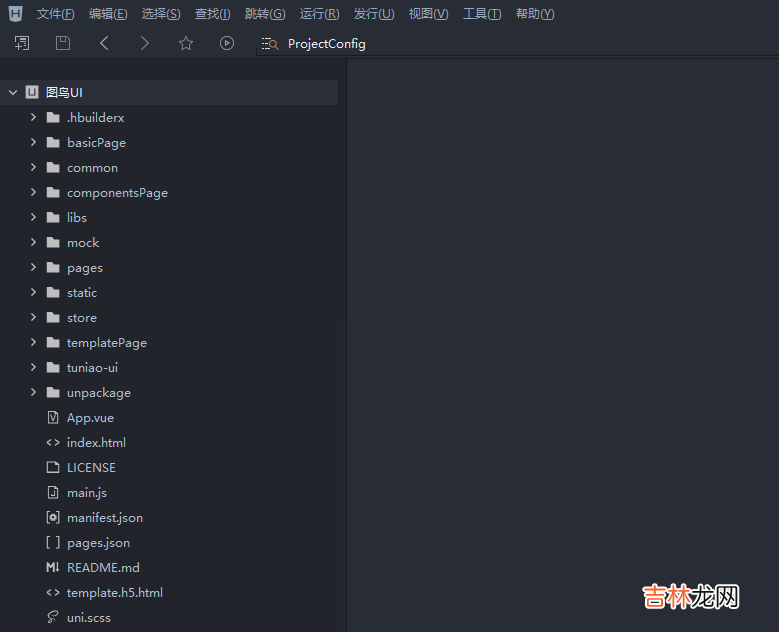This screenshot has width=779, height=632.
Task: Select the pages.json file
Action: [x=98, y=543]
